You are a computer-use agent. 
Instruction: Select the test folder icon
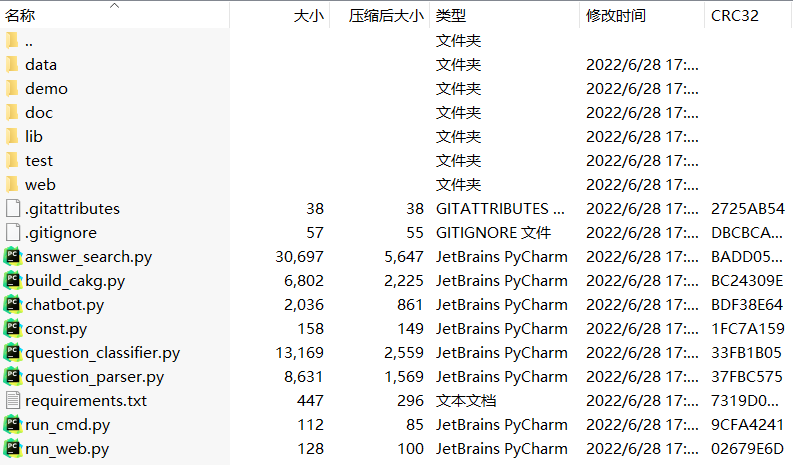coord(12,160)
